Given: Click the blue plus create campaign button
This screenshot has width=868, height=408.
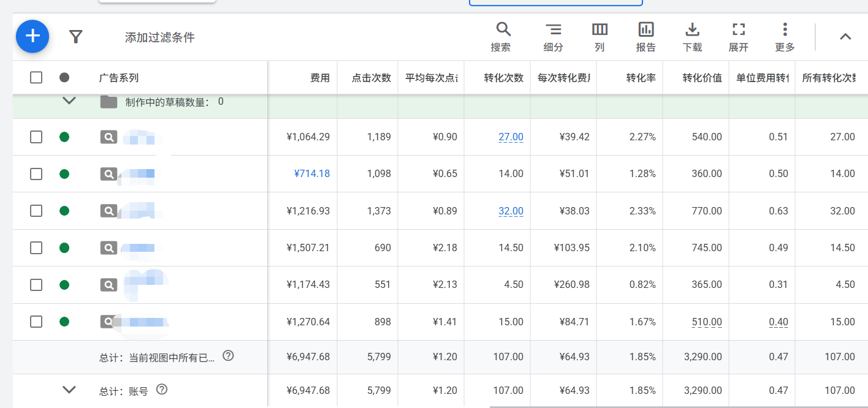Looking at the screenshot, I should (x=32, y=36).
